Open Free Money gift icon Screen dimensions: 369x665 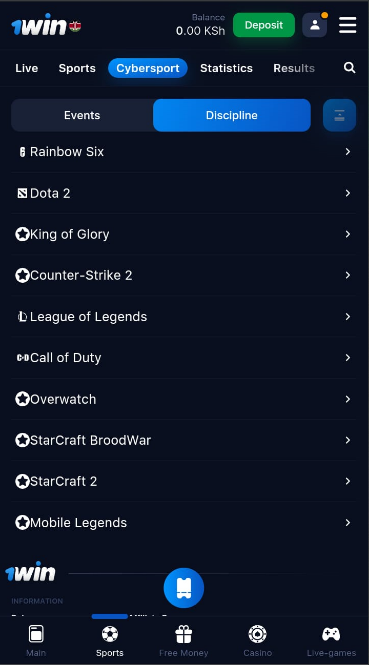[x=184, y=634]
